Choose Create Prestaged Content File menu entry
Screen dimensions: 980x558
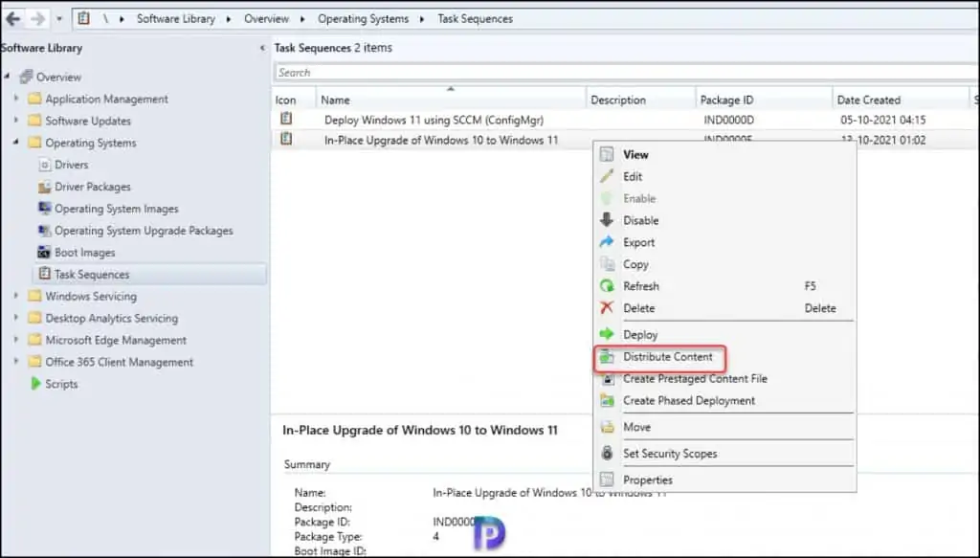(x=725, y=379)
